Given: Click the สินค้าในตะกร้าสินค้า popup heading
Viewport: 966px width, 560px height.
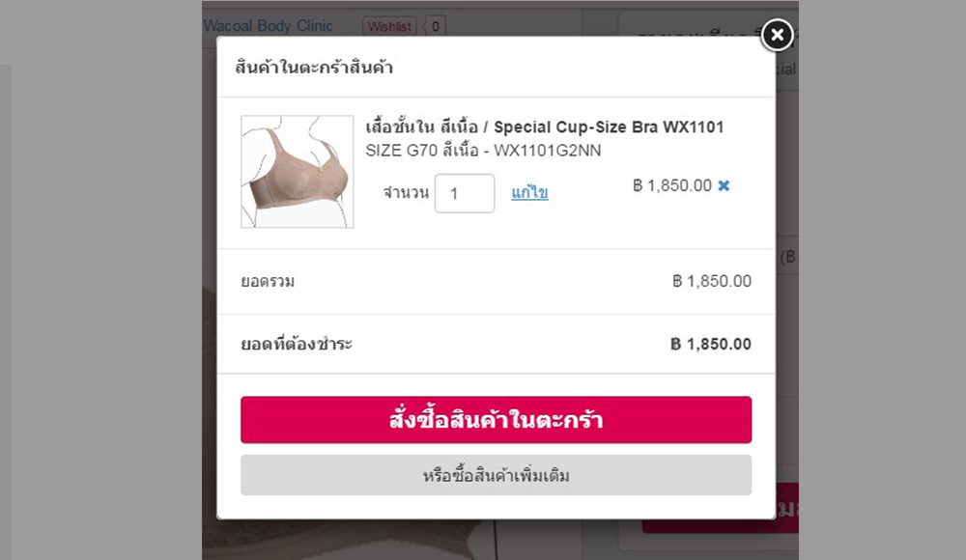Looking at the screenshot, I should pos(314,67).
